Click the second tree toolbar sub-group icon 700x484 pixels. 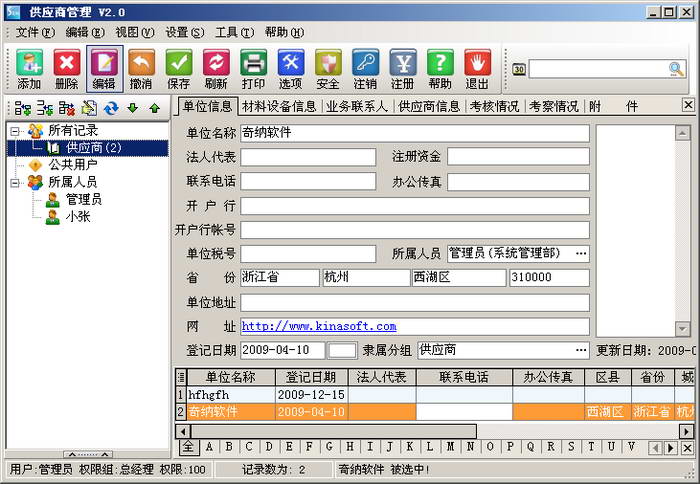click(45, 108)
